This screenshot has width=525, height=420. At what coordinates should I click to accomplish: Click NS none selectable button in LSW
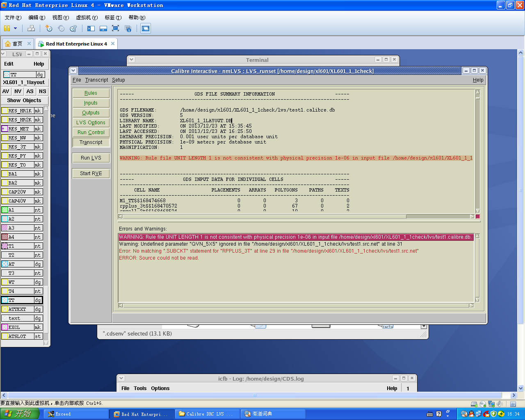tap(43, 91)
